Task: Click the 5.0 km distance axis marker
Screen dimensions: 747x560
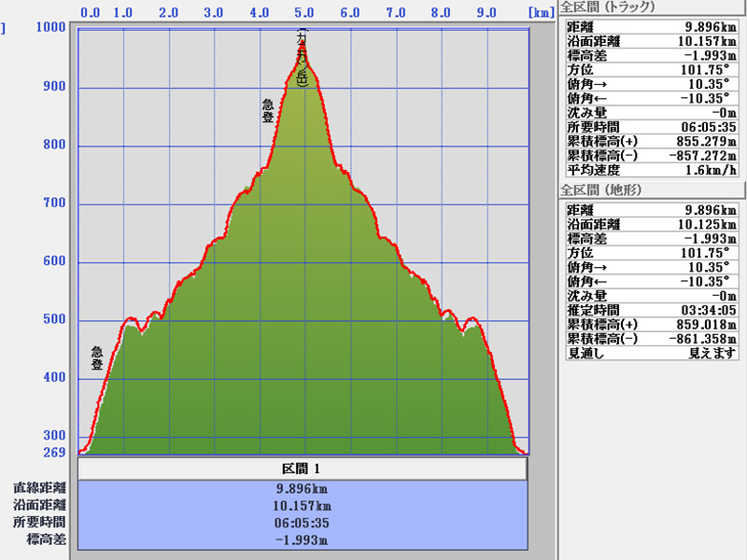Action: tap(303, 13)
